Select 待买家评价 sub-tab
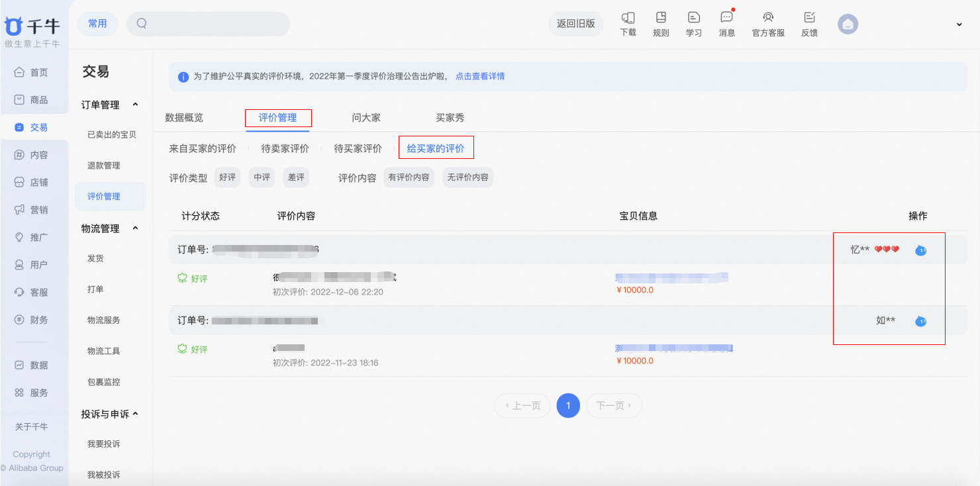980x486 pixels. point(358,148)
